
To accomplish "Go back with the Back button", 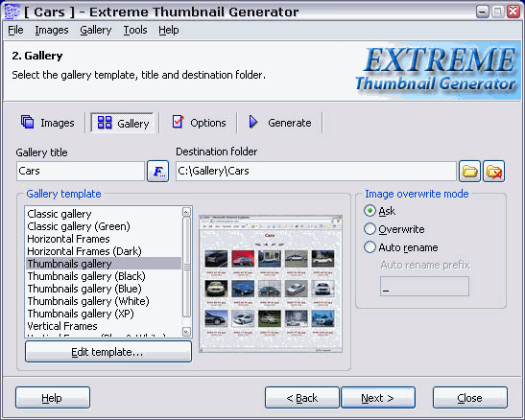I will 302,398.
